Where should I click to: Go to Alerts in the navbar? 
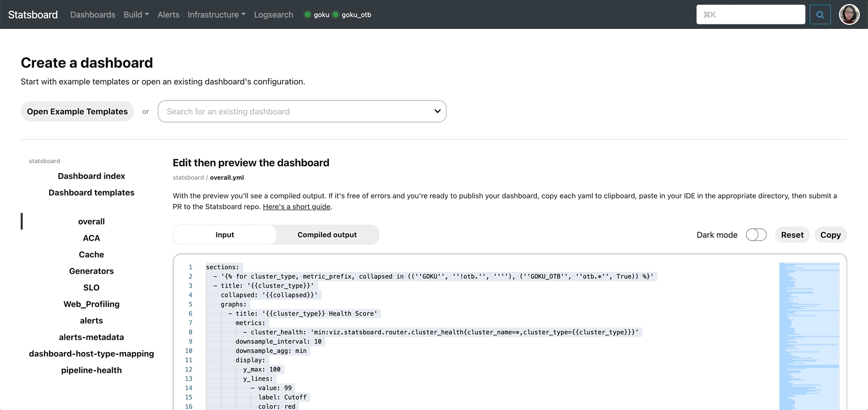coord(168,14)
